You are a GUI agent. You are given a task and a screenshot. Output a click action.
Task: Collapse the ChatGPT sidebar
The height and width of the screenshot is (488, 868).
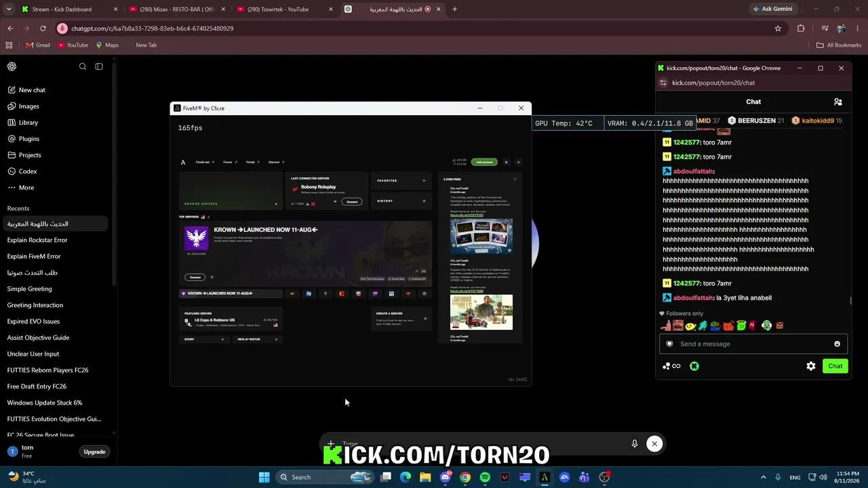pyautogui.click(x=99, y=66)
